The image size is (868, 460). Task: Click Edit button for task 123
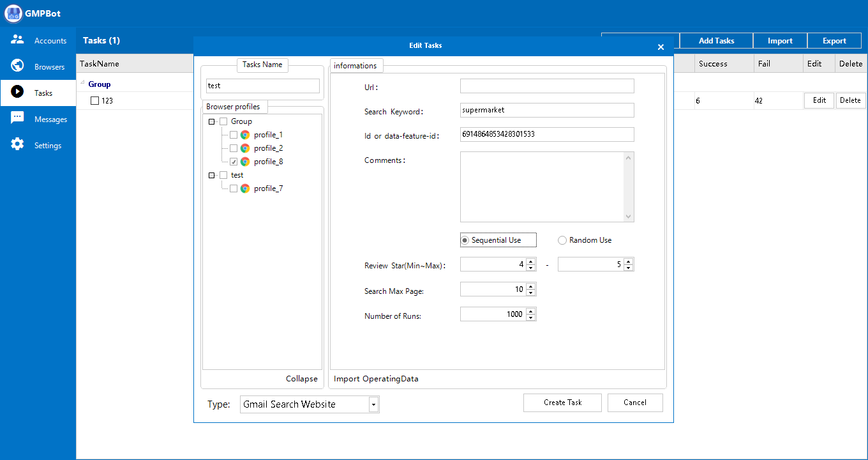819,100
